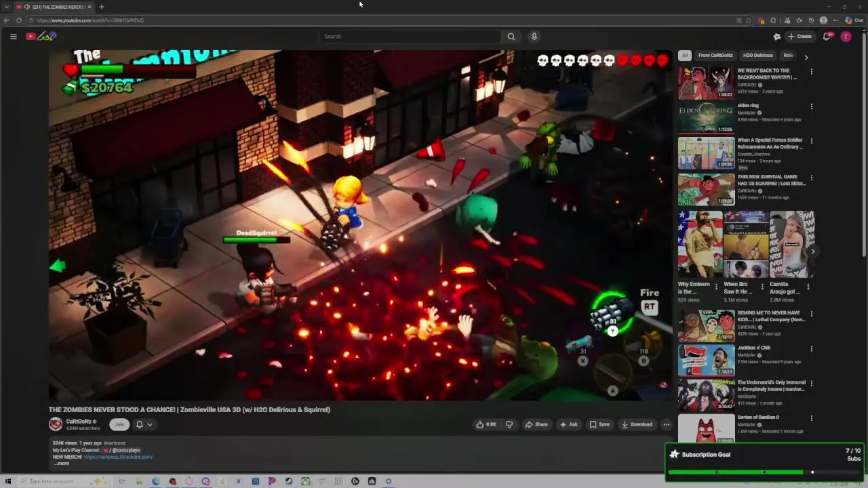Open browser profile avatar
This screenshot has width=868, height=488.
pyautogui.click(x=823, y=20)
